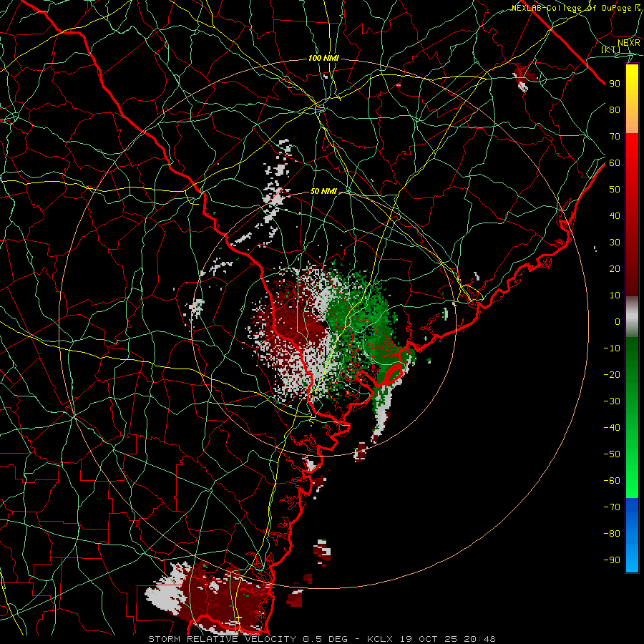Screen dimensions: 644x644
Task: Click the -60 value on the velocity scale
Action: click(612, 481)
